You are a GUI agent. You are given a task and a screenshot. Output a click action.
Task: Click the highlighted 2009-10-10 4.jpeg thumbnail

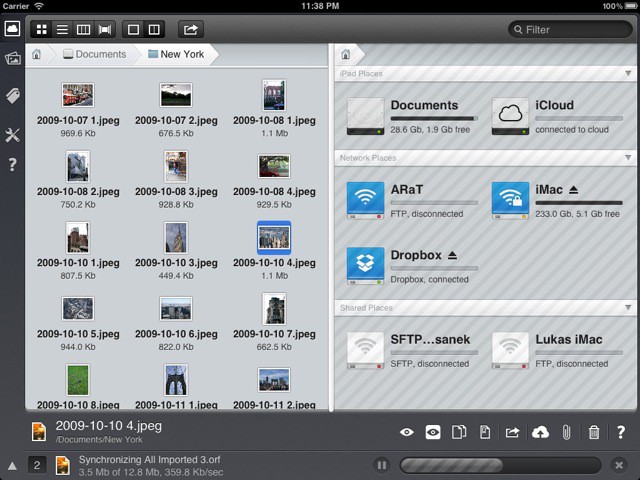coord(274,238)
